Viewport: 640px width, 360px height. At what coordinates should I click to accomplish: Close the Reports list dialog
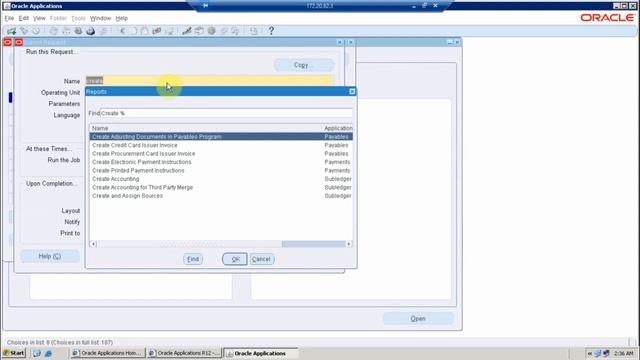coord(352,91)
